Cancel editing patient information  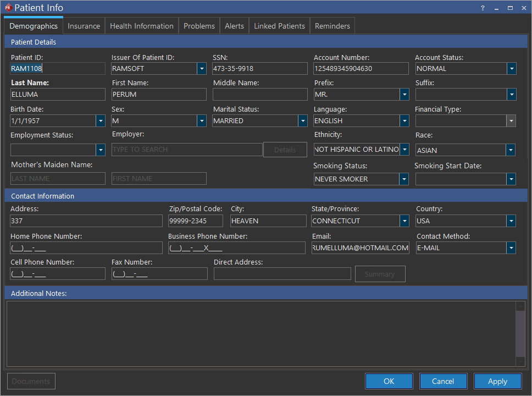(x=443, y=381)
